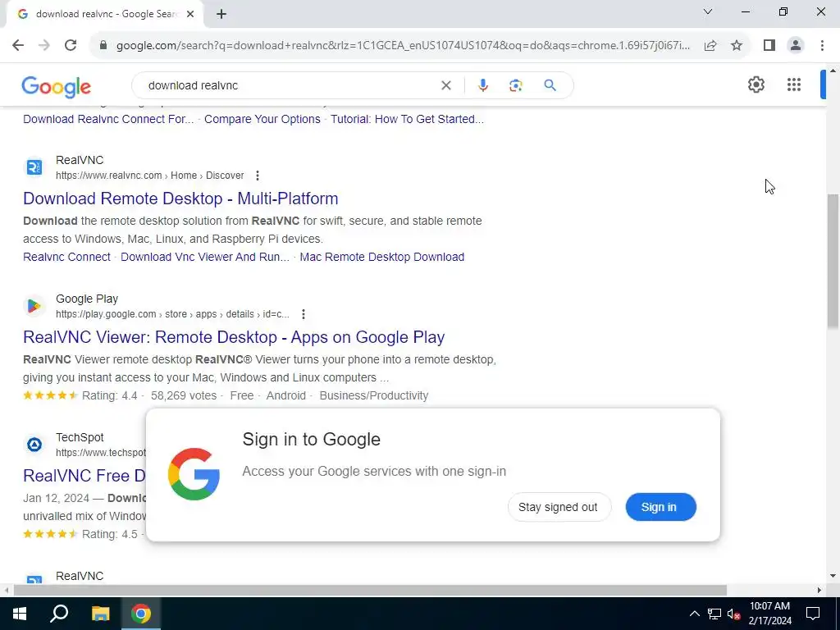Click the horizontal scrollbar thumb

[x=370, y=591]
